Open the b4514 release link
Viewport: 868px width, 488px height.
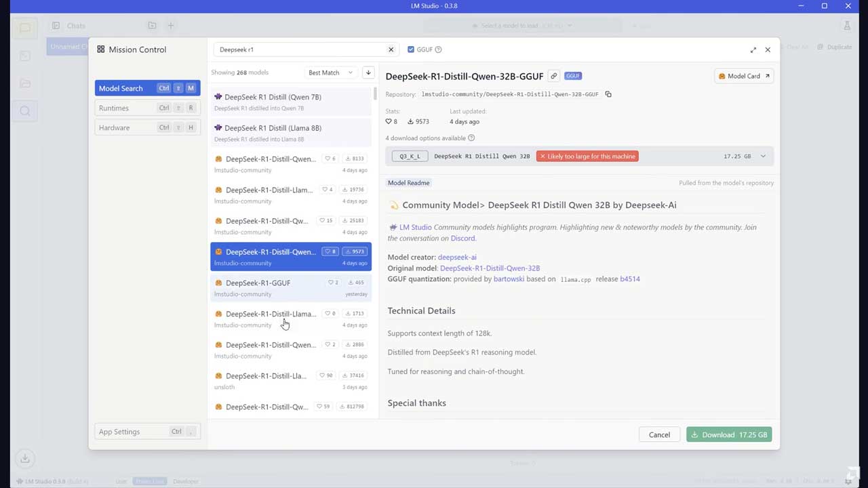(630, 279)
